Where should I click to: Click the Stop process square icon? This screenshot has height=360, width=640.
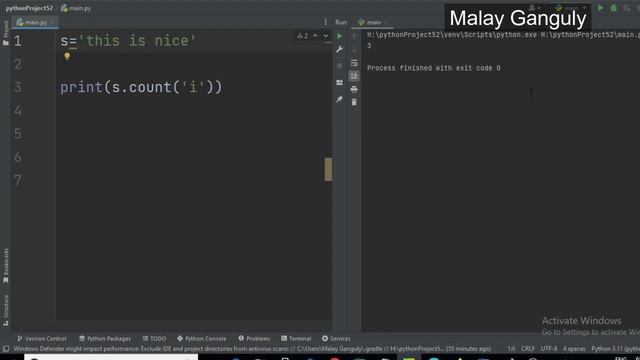pos(339,66)
